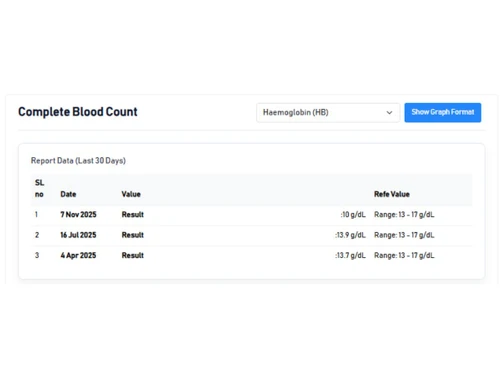This screenshot has width=500, height=375.
Task: Click Range text in the 7 Nov 2025 row
Action: click(x=404, y=215)
